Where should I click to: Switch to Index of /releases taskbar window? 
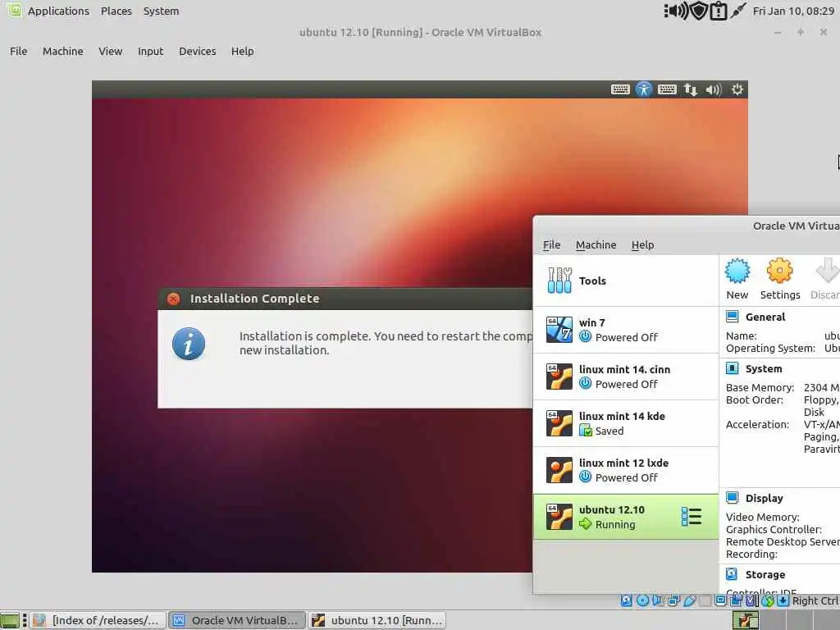click(98, 620)
